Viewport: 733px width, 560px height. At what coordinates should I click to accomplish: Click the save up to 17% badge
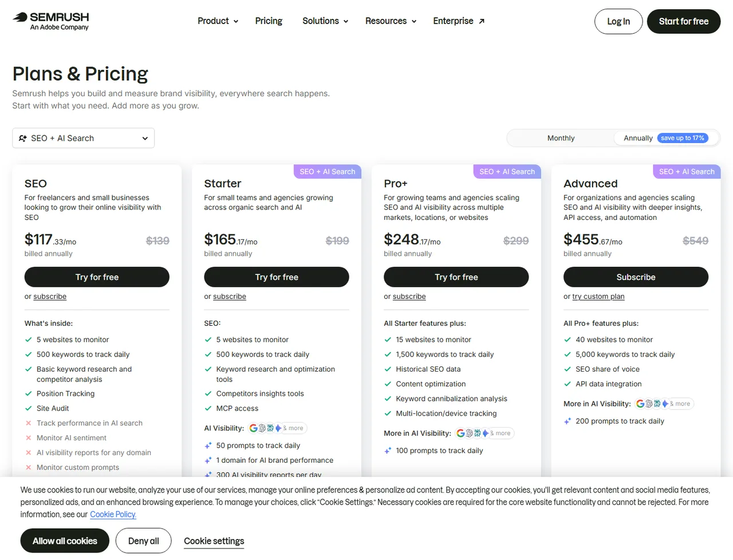pyautogui.click(x=683, y=138)
